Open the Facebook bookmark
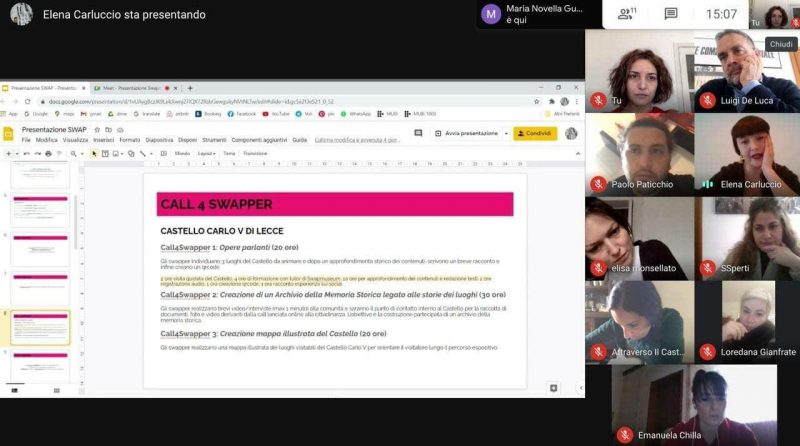The height and width of the screenshot is (446, 800). click(x=241, y=114)
